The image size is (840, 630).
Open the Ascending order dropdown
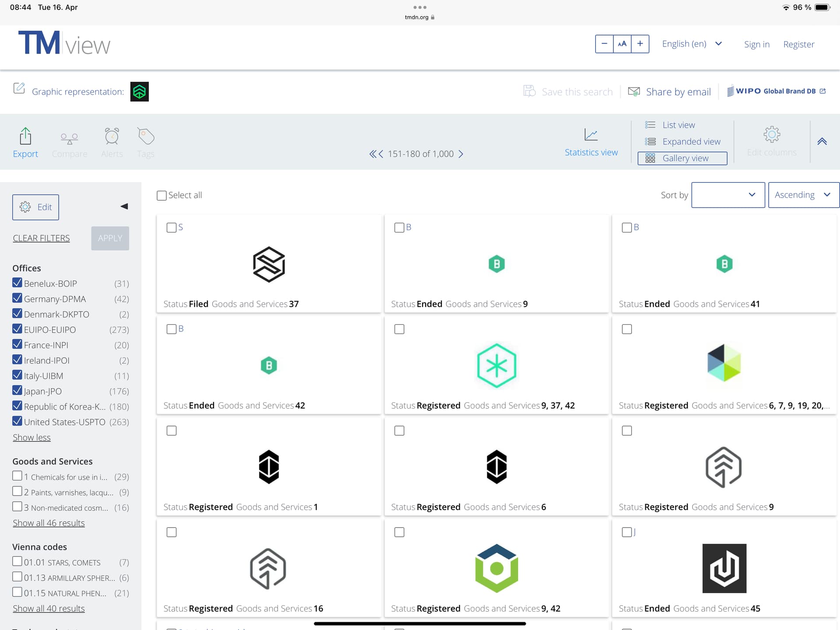[804, 195]
